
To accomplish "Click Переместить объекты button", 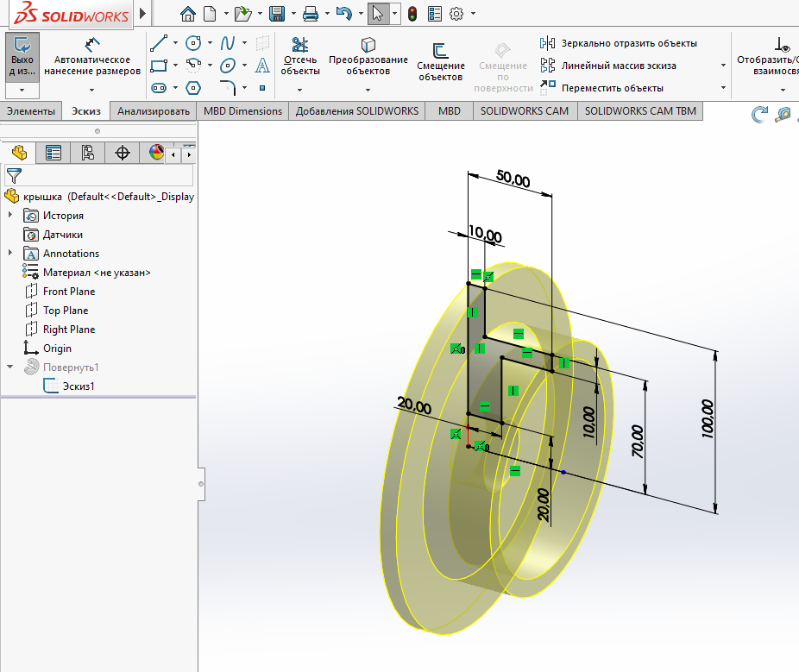I will (x=601, y=88).
